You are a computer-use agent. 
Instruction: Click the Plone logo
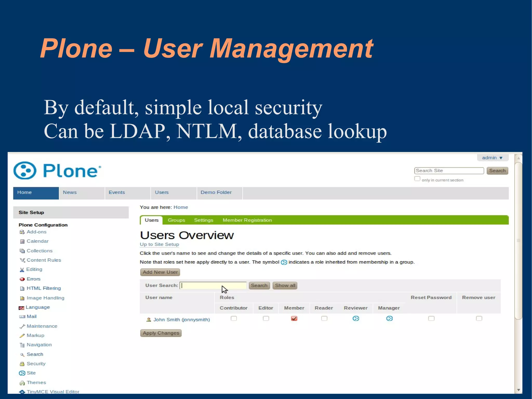pyautogui.click(x=57, y=171)
